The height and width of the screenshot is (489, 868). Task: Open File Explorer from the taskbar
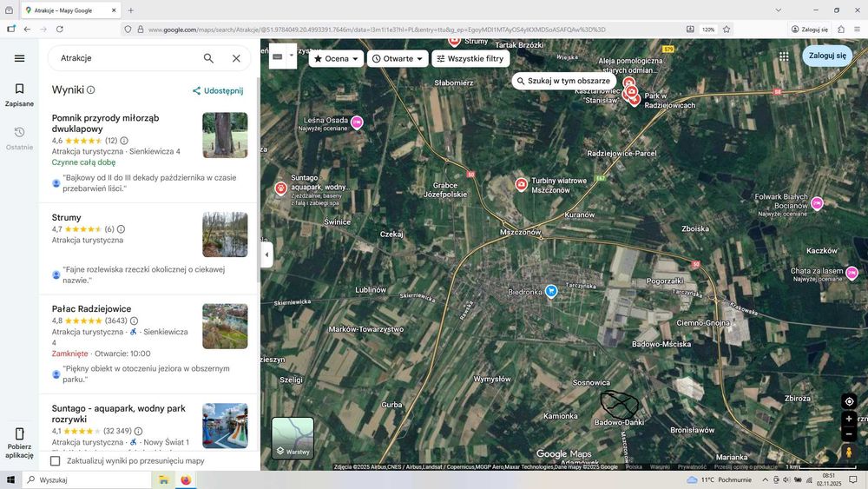point(164,479)
